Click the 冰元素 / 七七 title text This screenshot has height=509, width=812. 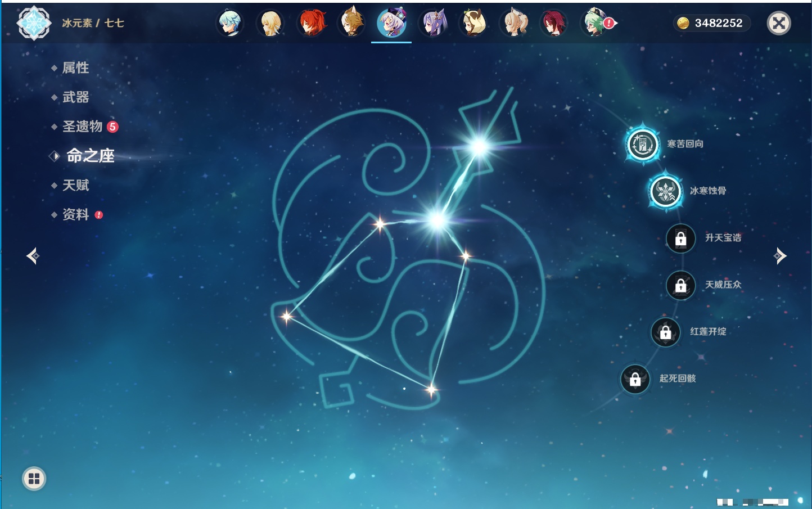point(93,23)
